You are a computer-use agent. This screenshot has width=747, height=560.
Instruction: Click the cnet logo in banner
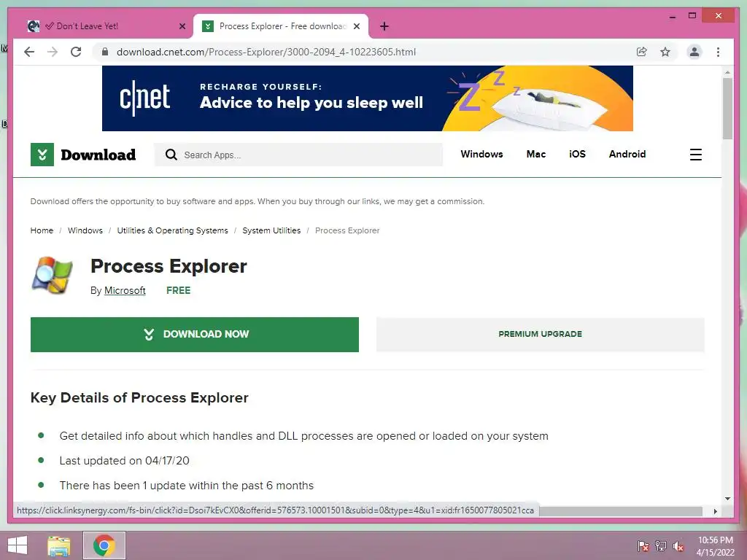(x=144, y=98)
